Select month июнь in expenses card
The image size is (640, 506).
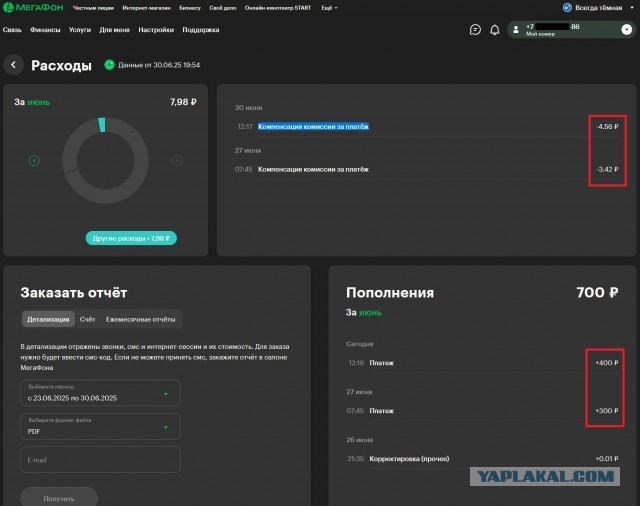(39, 102)
